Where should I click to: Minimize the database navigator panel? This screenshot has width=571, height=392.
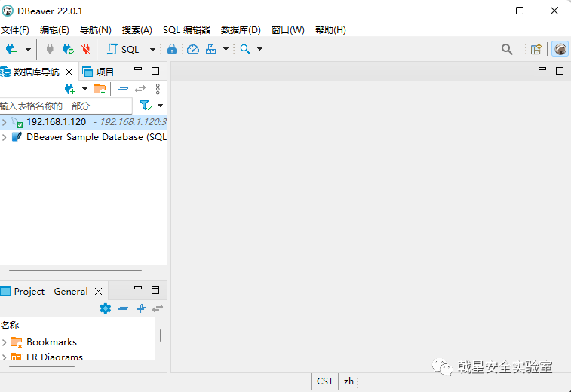(x=138, y=69)
